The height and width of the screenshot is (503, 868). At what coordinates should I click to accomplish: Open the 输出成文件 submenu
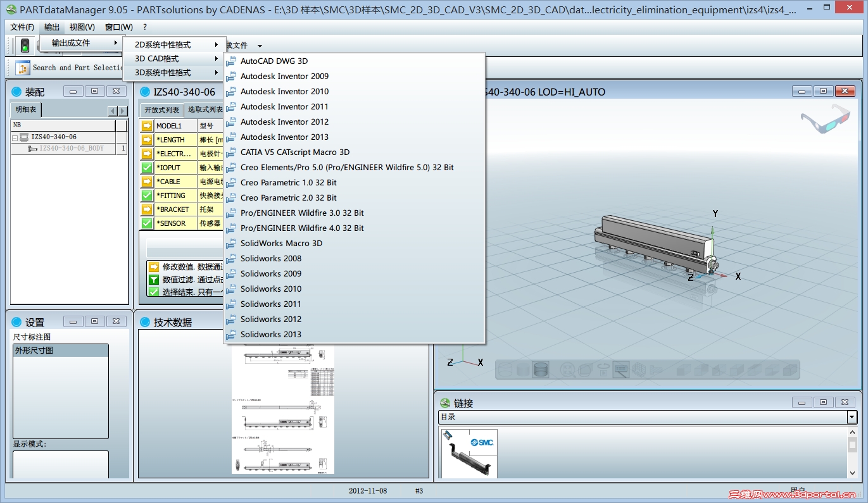pos(80,43)
